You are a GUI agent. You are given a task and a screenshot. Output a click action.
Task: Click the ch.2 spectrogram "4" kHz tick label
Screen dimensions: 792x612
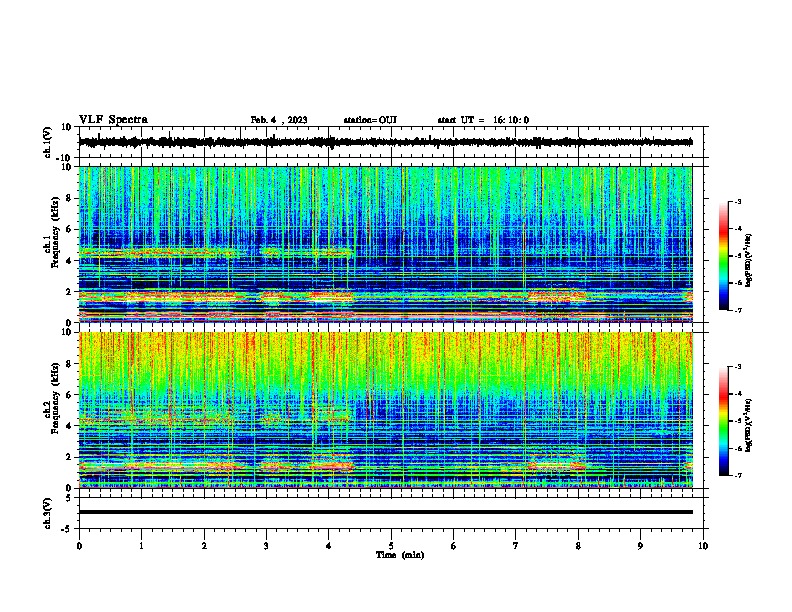(x=70, y=426)
